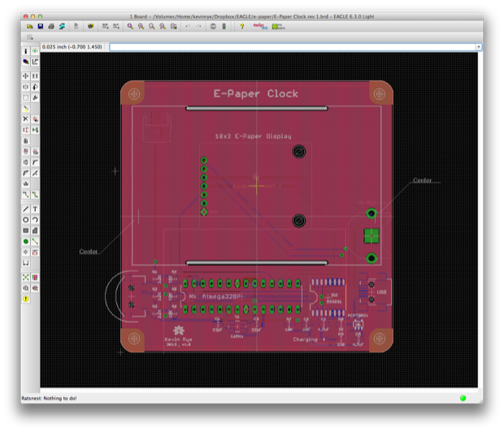The height and width of the screenshot is (432, 504).
Task: Click the Stop command icon
Action: (213, 26)
